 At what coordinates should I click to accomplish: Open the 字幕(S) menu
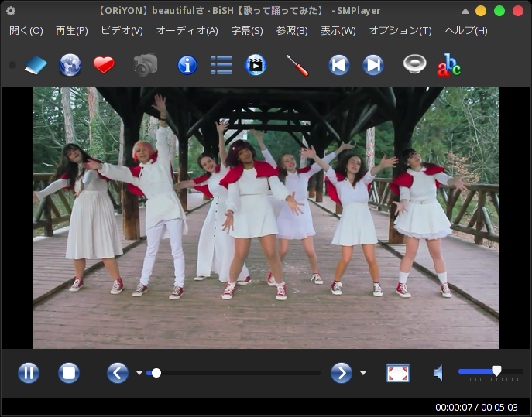click(x=247, y=31)
